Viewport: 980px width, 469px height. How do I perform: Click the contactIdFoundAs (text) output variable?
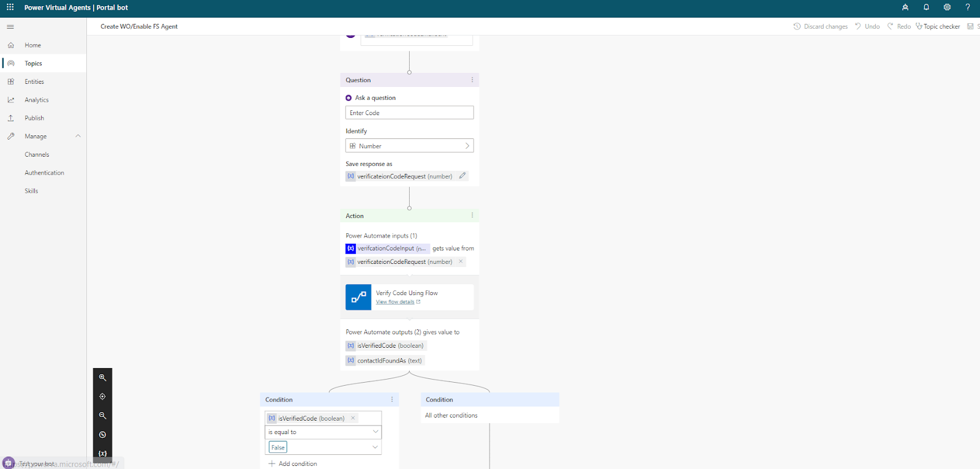coord(385,361)
